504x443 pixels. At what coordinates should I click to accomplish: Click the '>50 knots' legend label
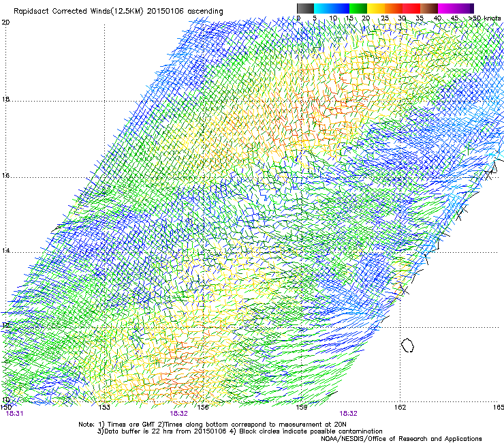(x=484, y=18)
